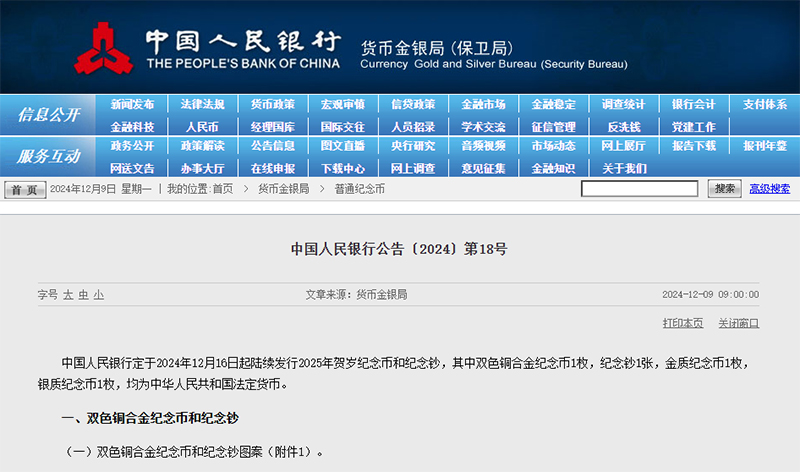Viewport: 800px width, 472px height.
Task: Select 报刊年鉴 menu entry
Action: [x=765, y=145]
